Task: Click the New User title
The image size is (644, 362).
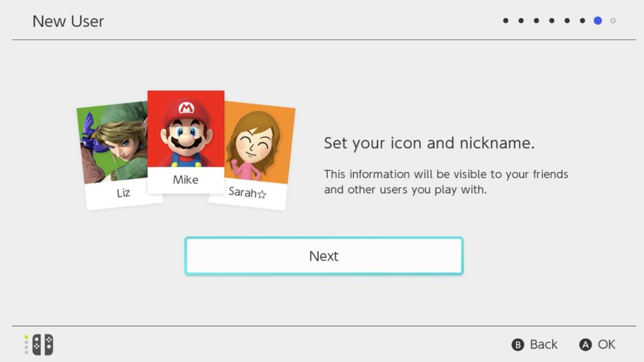Action: (x=68, y=21)
